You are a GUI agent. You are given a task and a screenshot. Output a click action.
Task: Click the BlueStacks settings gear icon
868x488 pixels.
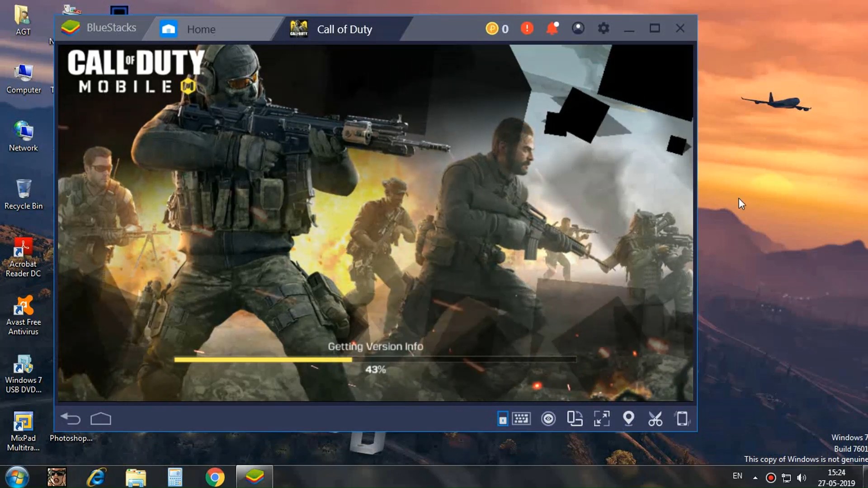pos(604,28)
